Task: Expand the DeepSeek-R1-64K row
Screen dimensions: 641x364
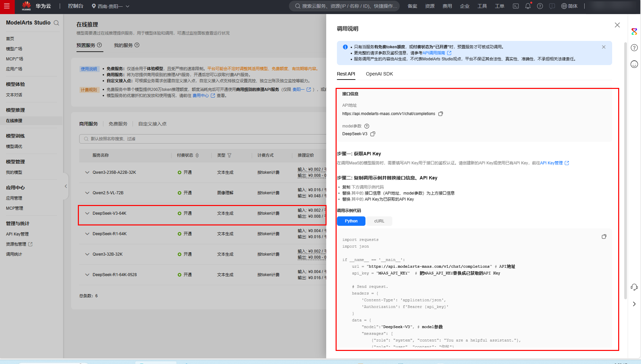Action: click(87, 234)
